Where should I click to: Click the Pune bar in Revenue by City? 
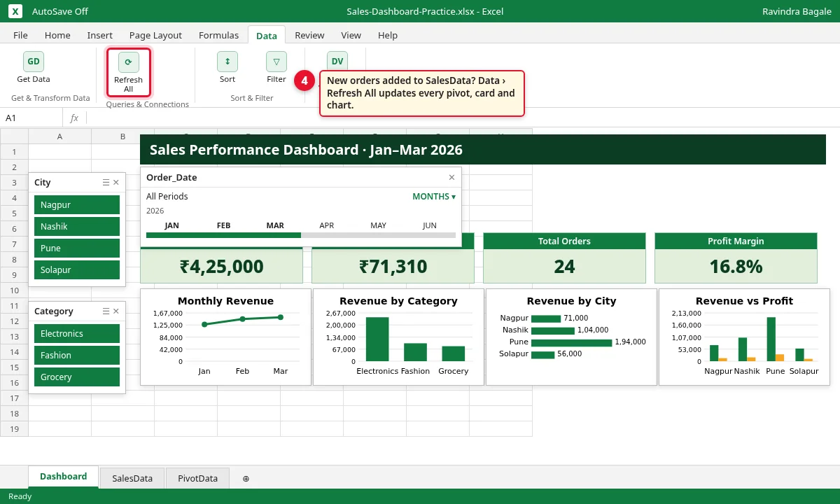(x=571, y=342)
